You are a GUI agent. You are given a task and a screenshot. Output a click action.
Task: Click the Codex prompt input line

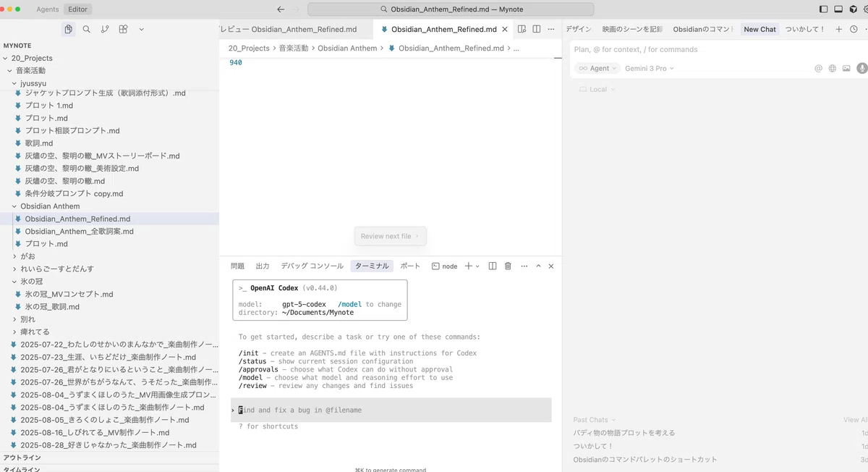(391, 410)
